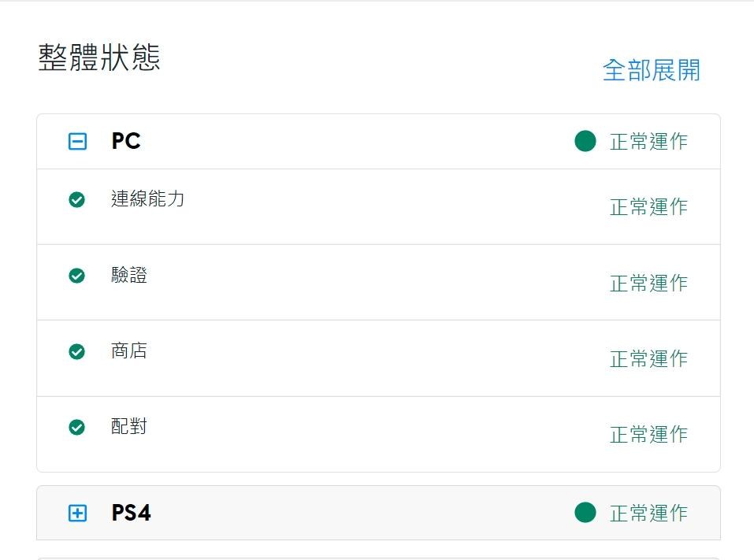Click the 連線能力 row label

point(147,198)
